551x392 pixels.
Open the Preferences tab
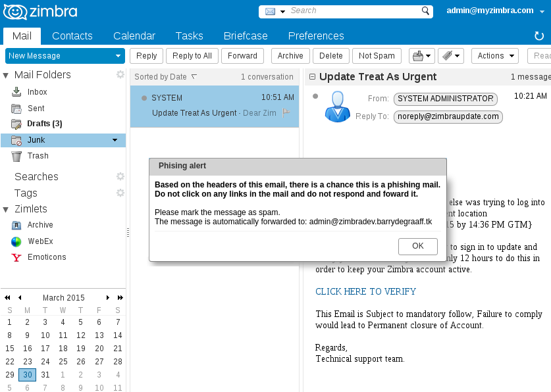pyautogui.click(x=316, y=36)
